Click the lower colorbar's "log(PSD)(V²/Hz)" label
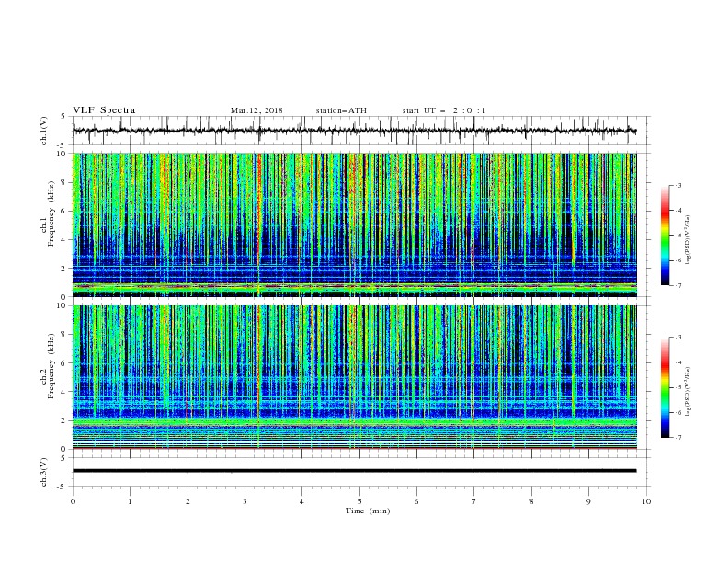 (x=688, y=392)
